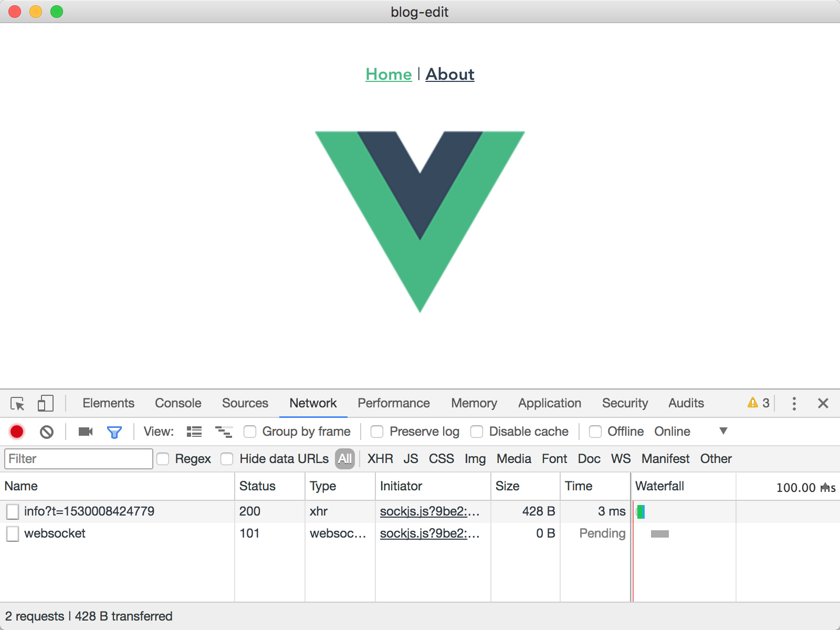Filter requests by Manifest
Viewport: 840px width, 630px height.
(x=666, y=459)
